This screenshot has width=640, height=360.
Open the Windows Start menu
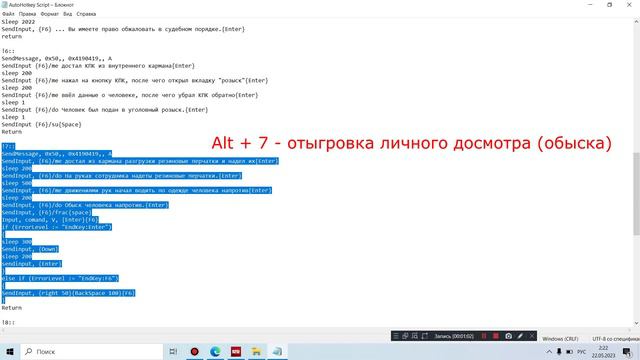click(10, 351)
